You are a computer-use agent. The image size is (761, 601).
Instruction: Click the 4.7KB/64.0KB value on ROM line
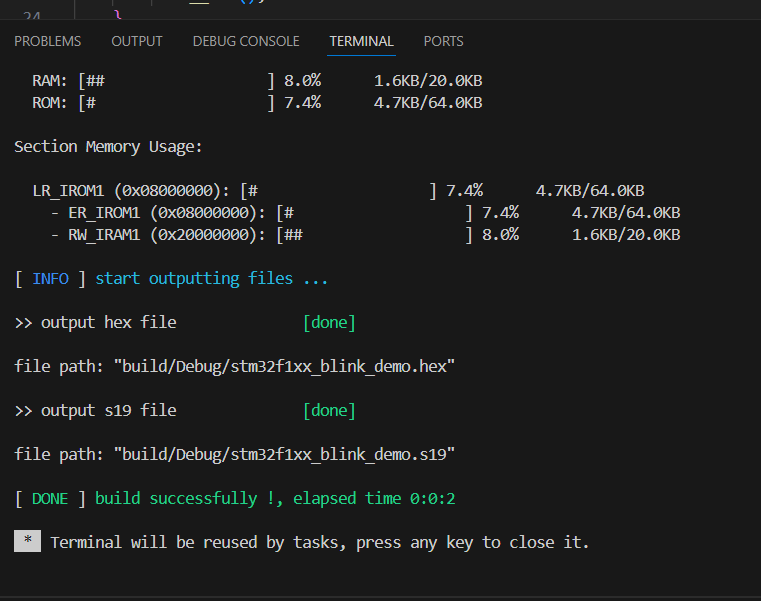(428, 103)
